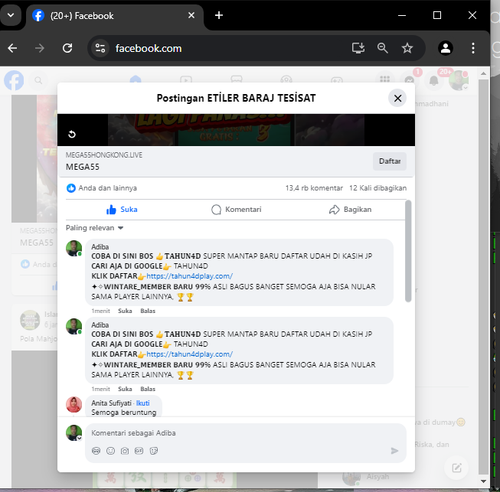500x492 pixels.
Task: Click the Bagikan share button
Action: (x=350, y=210)
